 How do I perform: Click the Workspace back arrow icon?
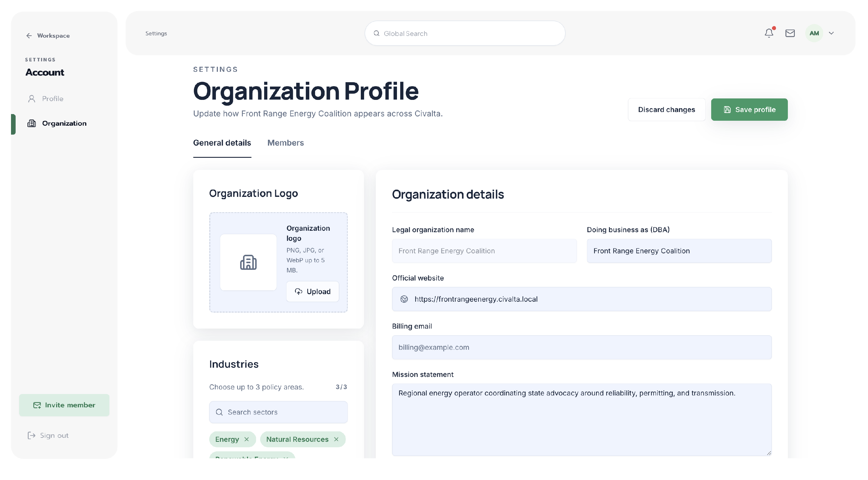(x=29, y=36)
